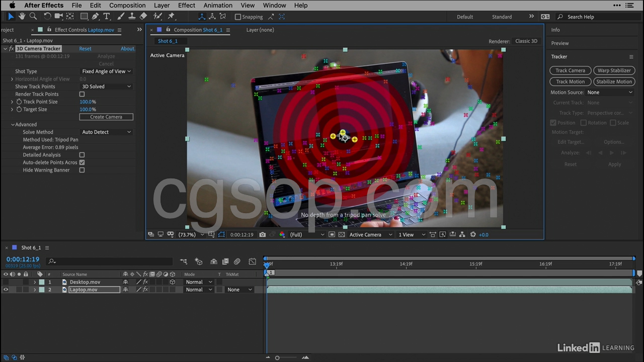The image size is (644, 362).
Task: Click the timeline zoom slider handle
Action: [x=277, y=358]
